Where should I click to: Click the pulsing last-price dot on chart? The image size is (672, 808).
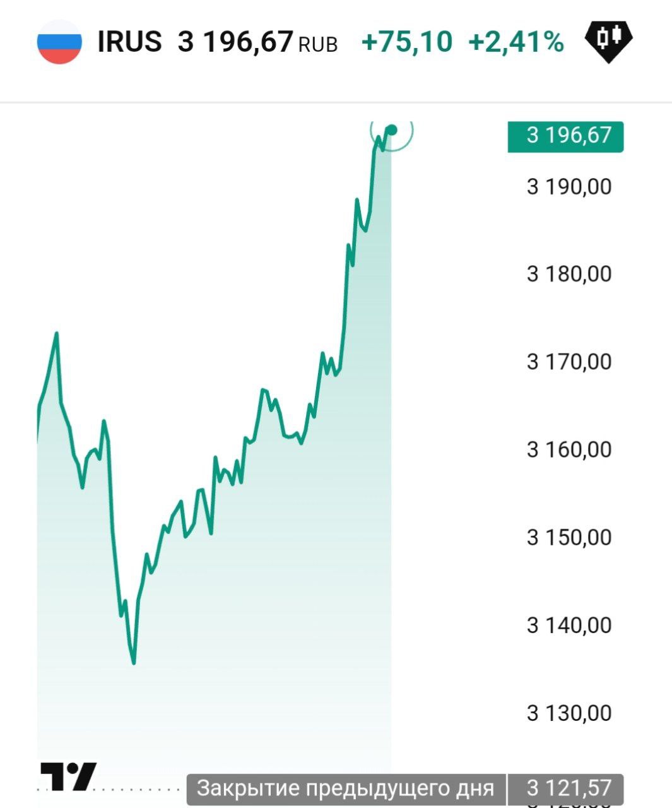point(391,130)
